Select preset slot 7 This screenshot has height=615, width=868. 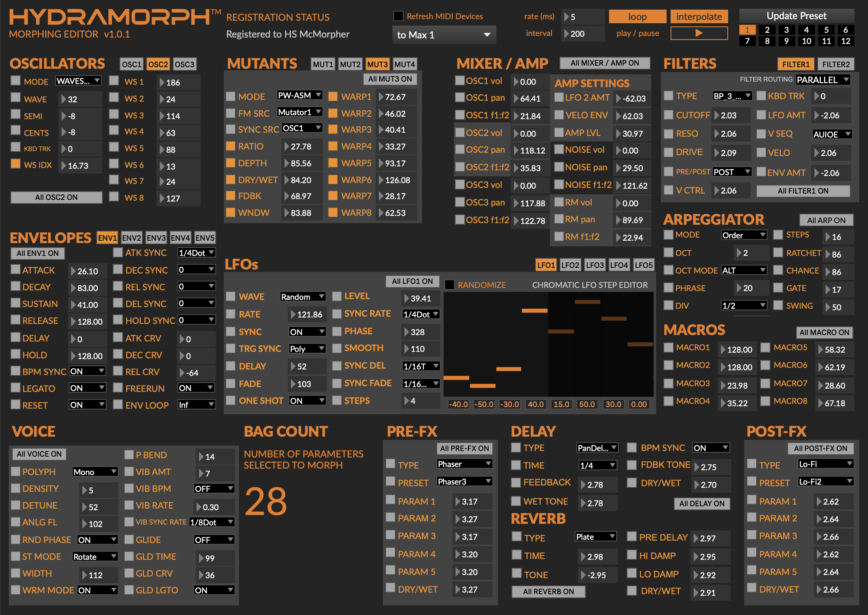[747, 41]
